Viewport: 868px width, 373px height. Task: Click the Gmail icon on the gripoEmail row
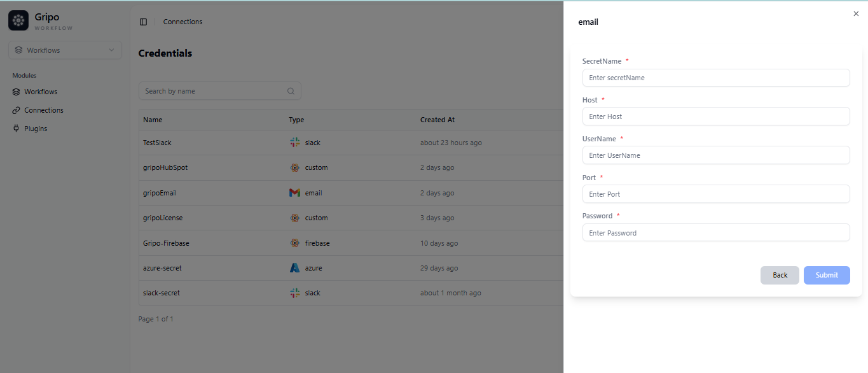294,192
